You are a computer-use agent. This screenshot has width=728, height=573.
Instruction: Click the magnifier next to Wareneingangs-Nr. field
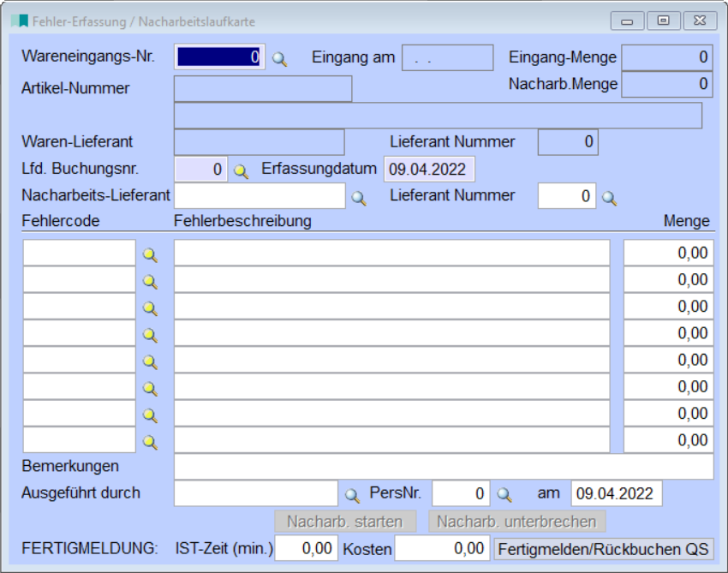point(279,58)
